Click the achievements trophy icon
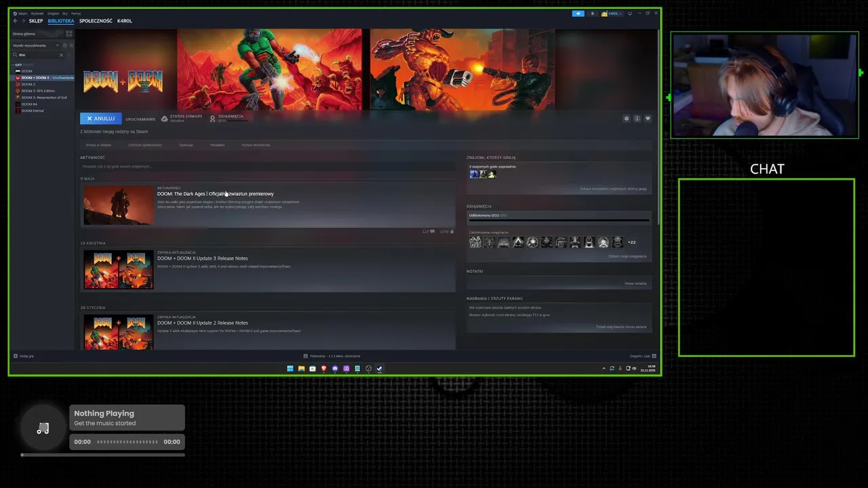Viewport: 868px width, 488px height. tap(212, 119)
